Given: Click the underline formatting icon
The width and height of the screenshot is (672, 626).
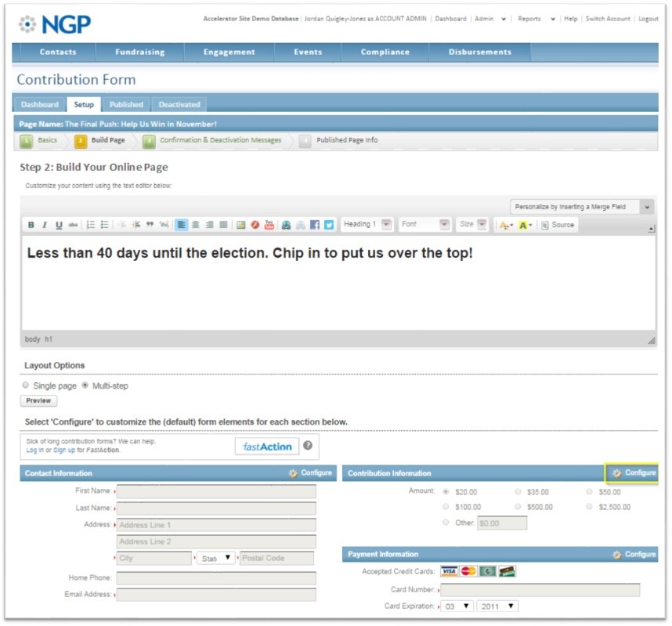Looking at the screenshot, I should [x=59, y=225].
